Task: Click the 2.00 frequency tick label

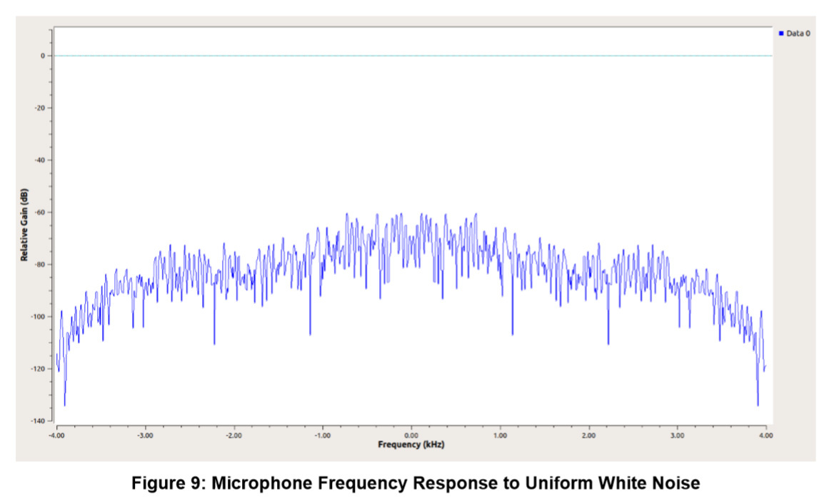Action: click(x=589, y=435)
